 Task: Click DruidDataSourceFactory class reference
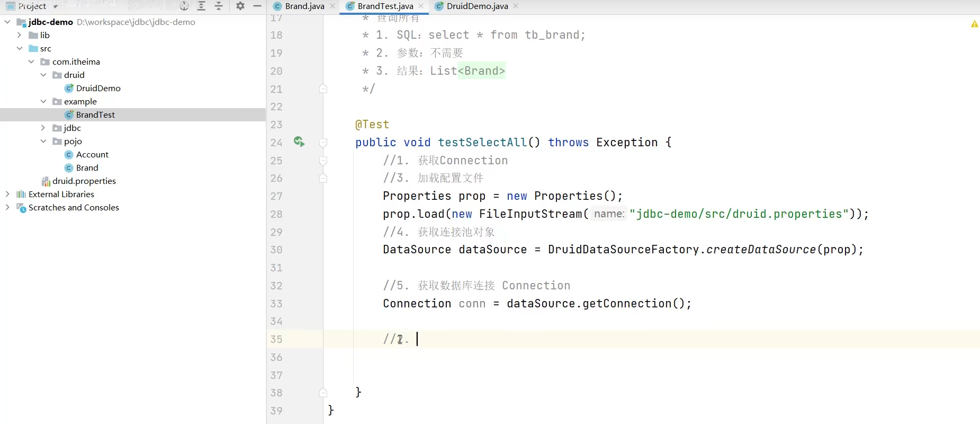tap(623, 250)
